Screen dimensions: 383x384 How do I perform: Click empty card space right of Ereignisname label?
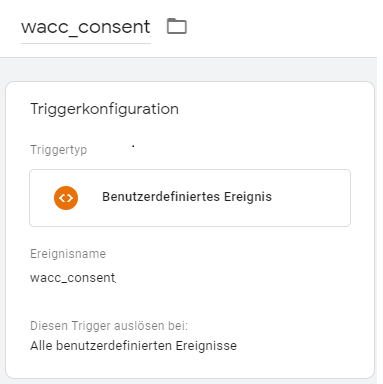click(x=233, y=254)
